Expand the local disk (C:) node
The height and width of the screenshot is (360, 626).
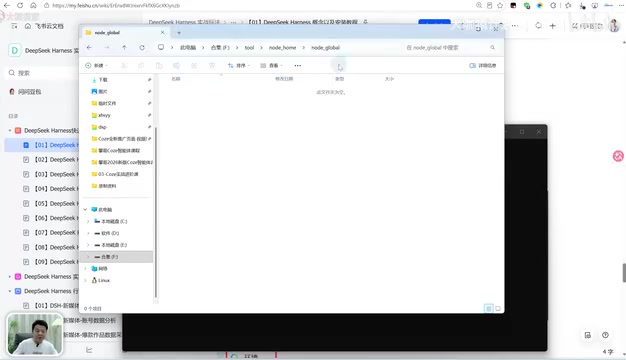[88, 221]
